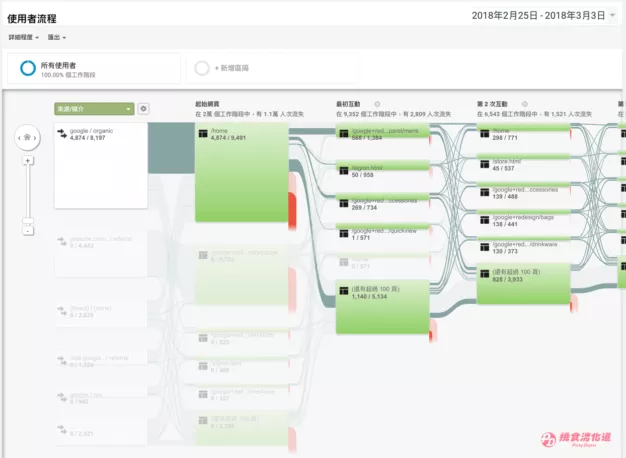Zoom in with the plus button
The height and width of the screenshot is (458, 626).
click(28, 161)
